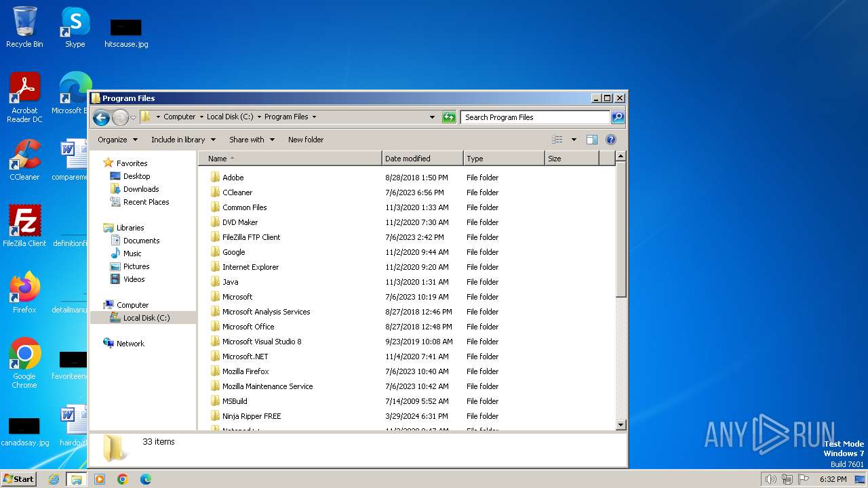Select Acrobat Reader DC desktop icon
The image size is (868, 488).
[24, 98]
